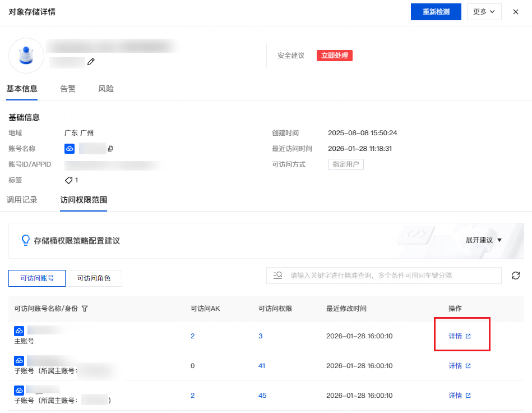Click the pencil edit icon beside the name

tap(91, 62)
